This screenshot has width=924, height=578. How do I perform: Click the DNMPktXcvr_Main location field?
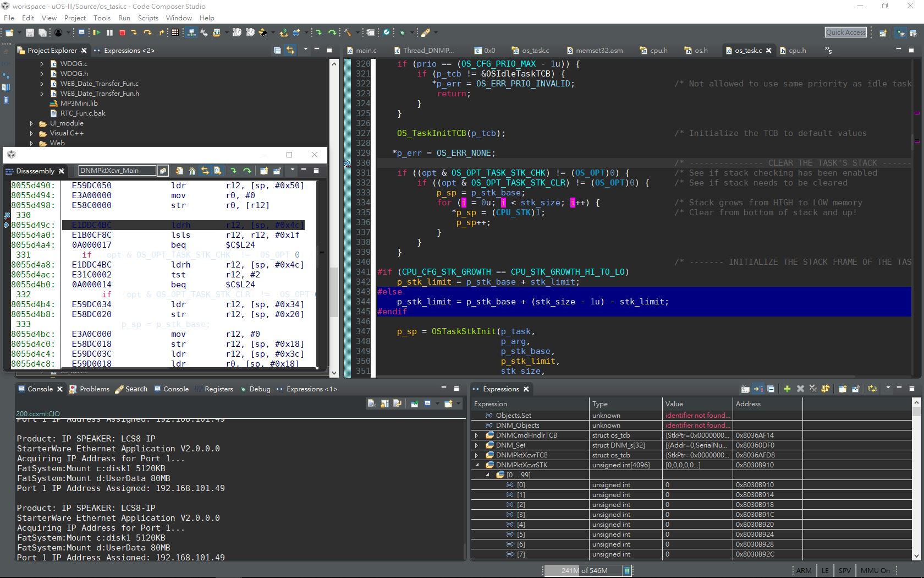coord(117,171)
